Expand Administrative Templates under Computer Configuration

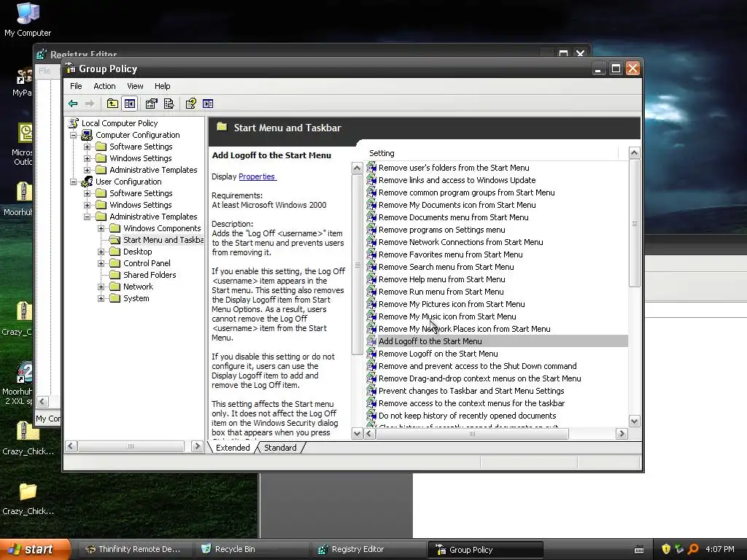(88, 170)
